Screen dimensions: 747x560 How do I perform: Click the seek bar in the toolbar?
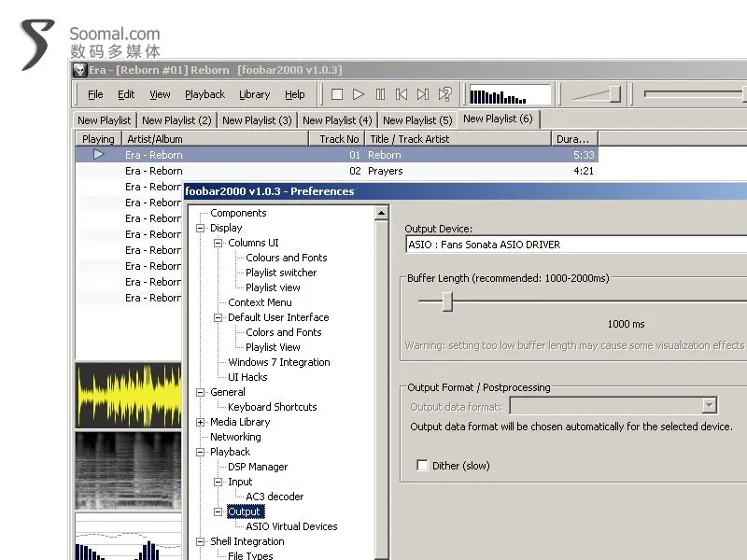[x=695, y=94]
